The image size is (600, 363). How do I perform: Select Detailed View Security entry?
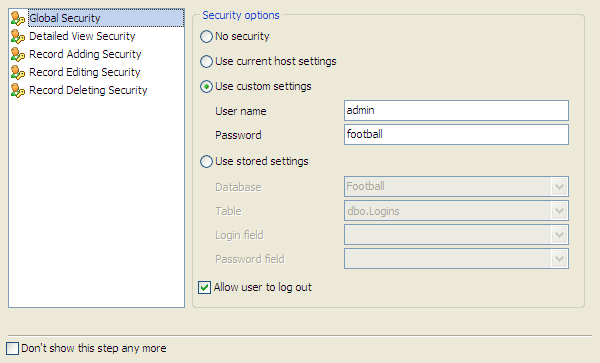click(x=82, y=36)
